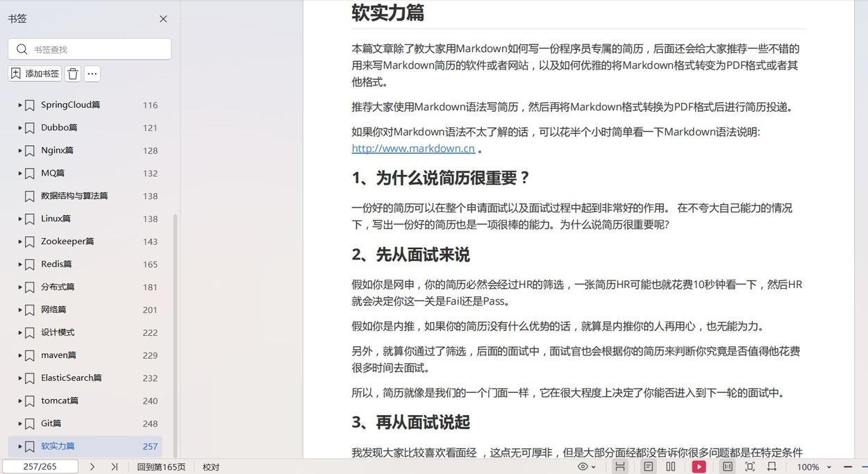Select the 数据结构与算法篇 bookmark label

74,196
